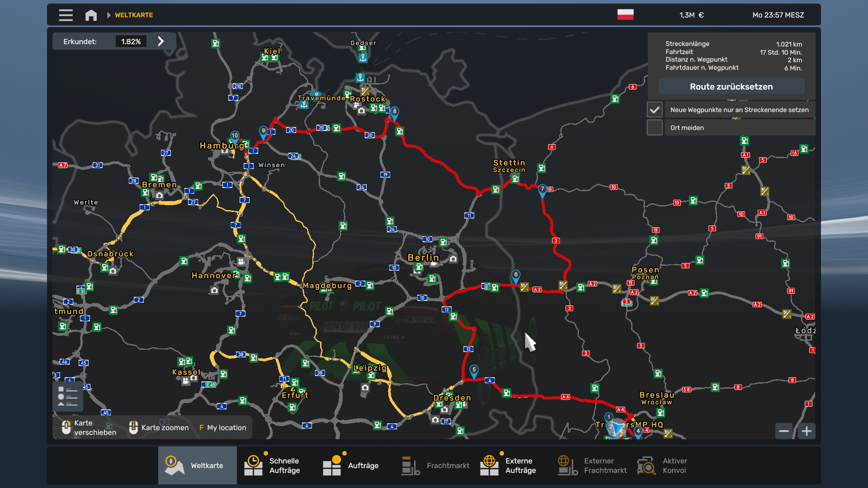Click the Werlte town label
Viewport: 868px width, 488px height.
[86, 202]
